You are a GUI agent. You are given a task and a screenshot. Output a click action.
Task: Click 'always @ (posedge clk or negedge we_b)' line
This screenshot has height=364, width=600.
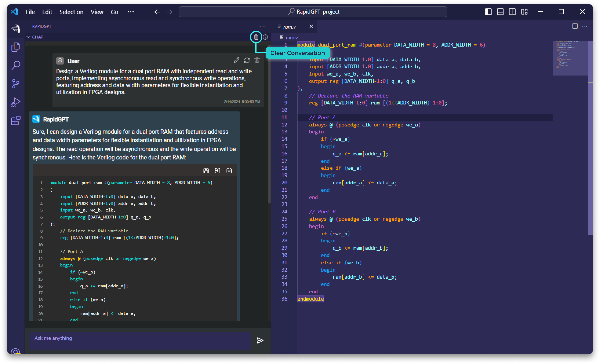tap(365, 219)
